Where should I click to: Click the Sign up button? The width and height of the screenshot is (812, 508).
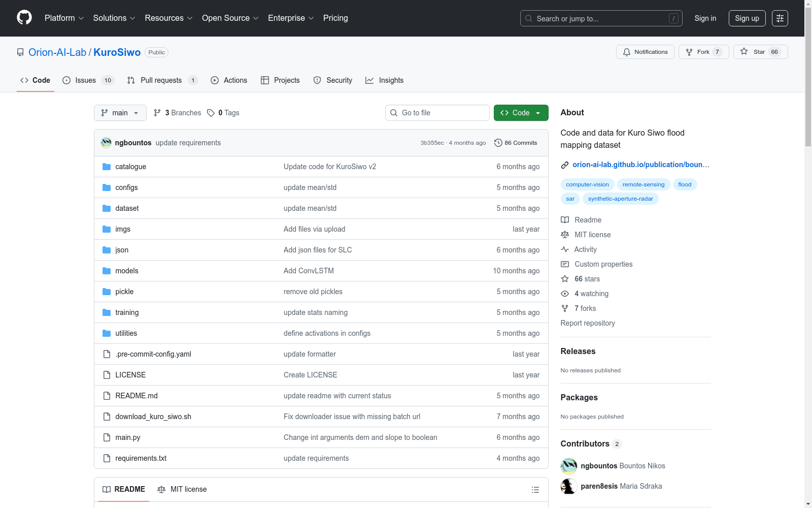coord(747,18)
